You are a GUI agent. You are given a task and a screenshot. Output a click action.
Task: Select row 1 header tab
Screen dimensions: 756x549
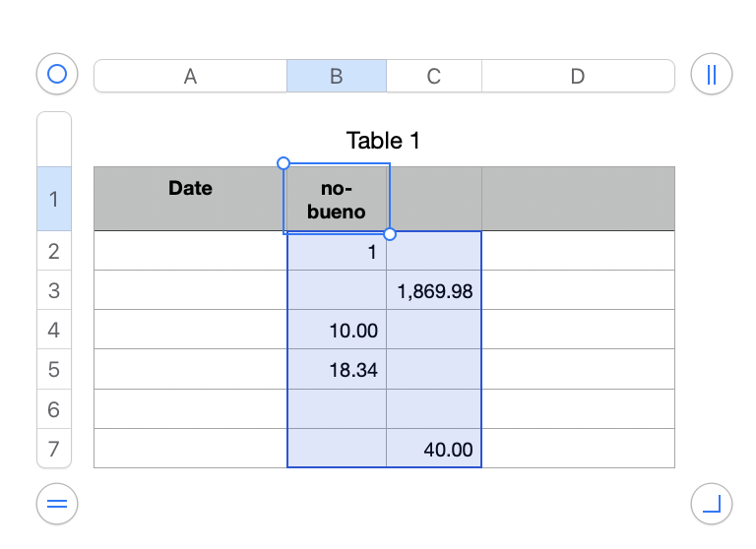54,200
